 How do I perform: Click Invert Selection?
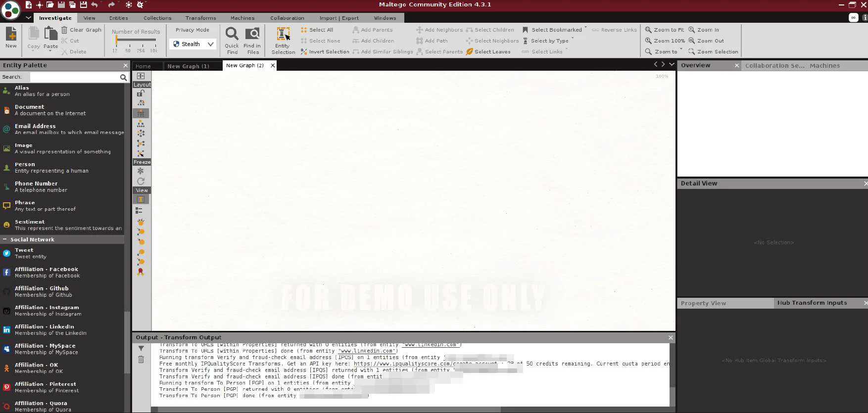(x=325, y=51)
